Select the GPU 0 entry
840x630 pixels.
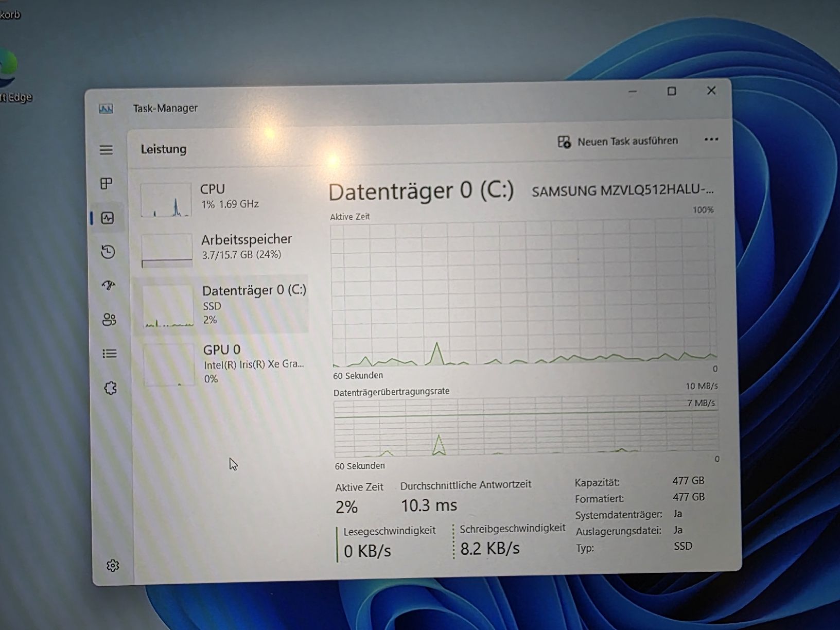point(222,364)
